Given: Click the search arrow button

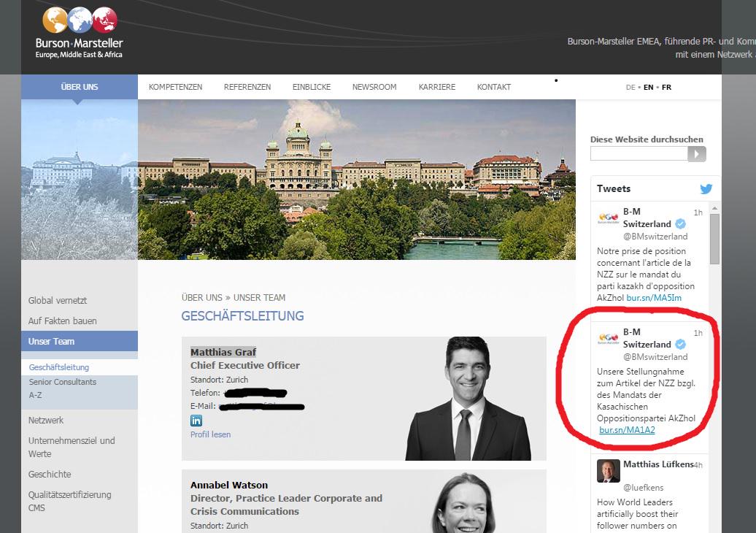Looking at the screenshot, I should (697, 154).
